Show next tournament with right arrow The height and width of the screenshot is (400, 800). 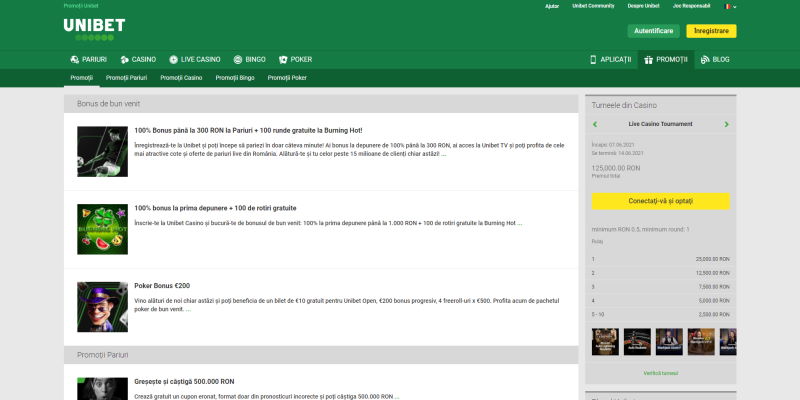[726, 125]
